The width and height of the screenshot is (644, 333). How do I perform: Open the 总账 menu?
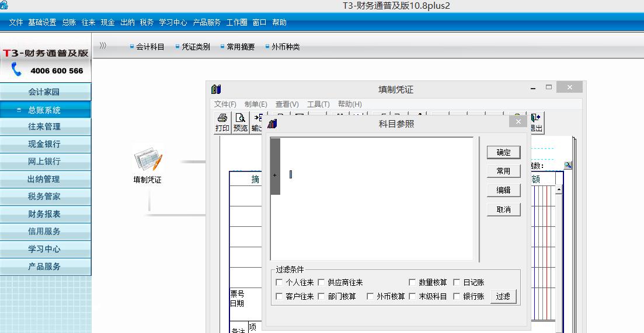point(69,23)
